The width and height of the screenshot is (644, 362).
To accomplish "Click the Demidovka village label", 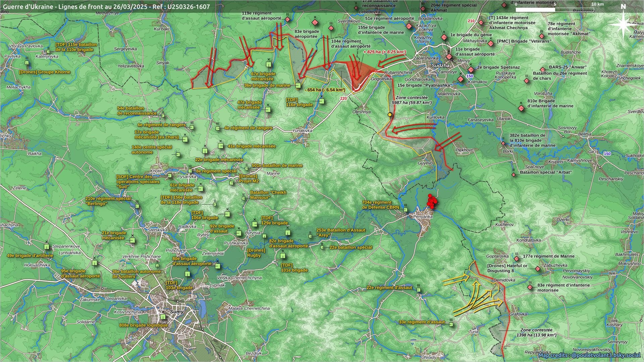I will [504, 280].
